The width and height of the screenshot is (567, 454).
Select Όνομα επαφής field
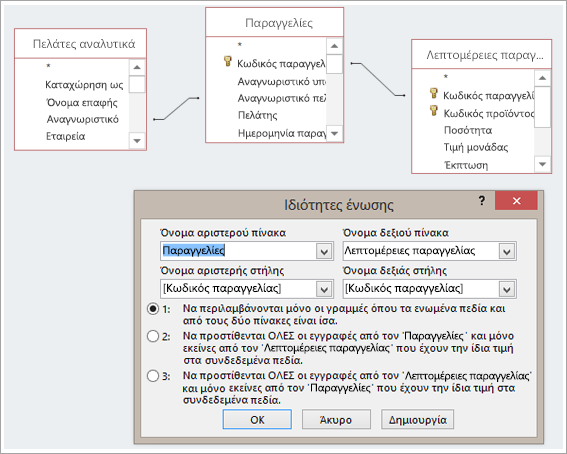point(82,103)
